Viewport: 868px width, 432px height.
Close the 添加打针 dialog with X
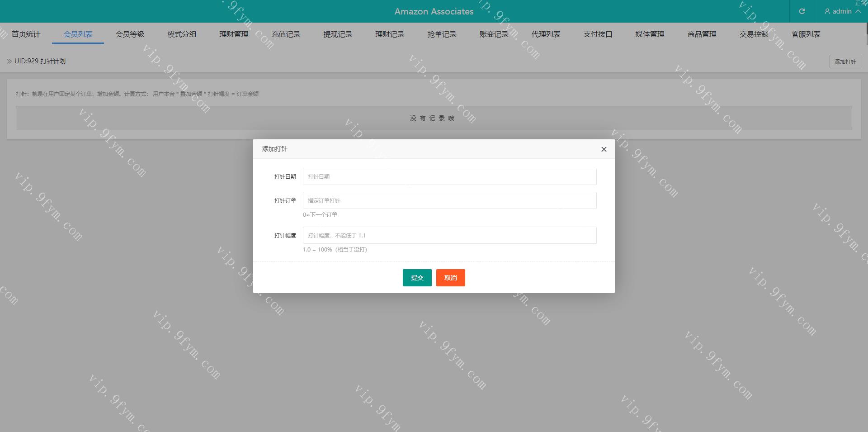point(604,149)
